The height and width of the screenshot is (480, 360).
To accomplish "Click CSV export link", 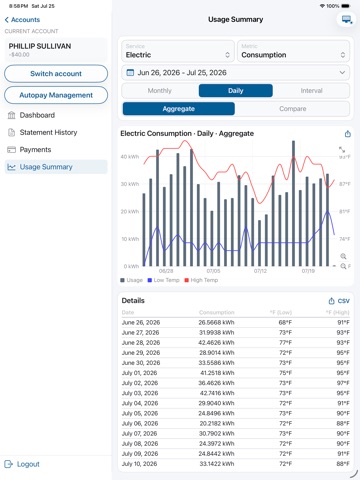I will point(343,301).
